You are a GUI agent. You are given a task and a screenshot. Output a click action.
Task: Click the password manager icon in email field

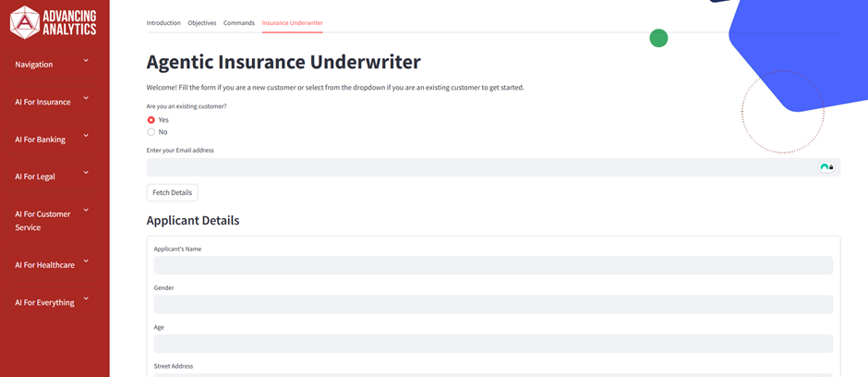[826, 167]
